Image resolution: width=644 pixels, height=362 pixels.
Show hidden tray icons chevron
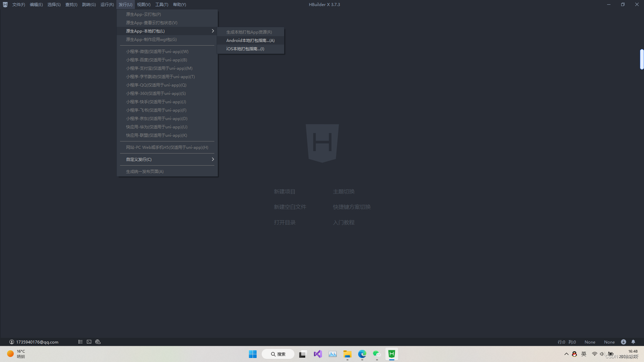coord(567,354)
